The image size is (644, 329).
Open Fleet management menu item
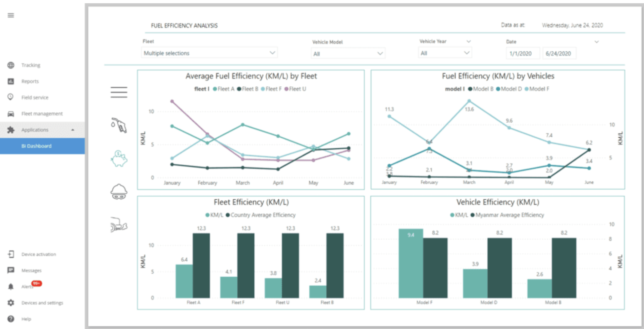[x=42, y=114]
